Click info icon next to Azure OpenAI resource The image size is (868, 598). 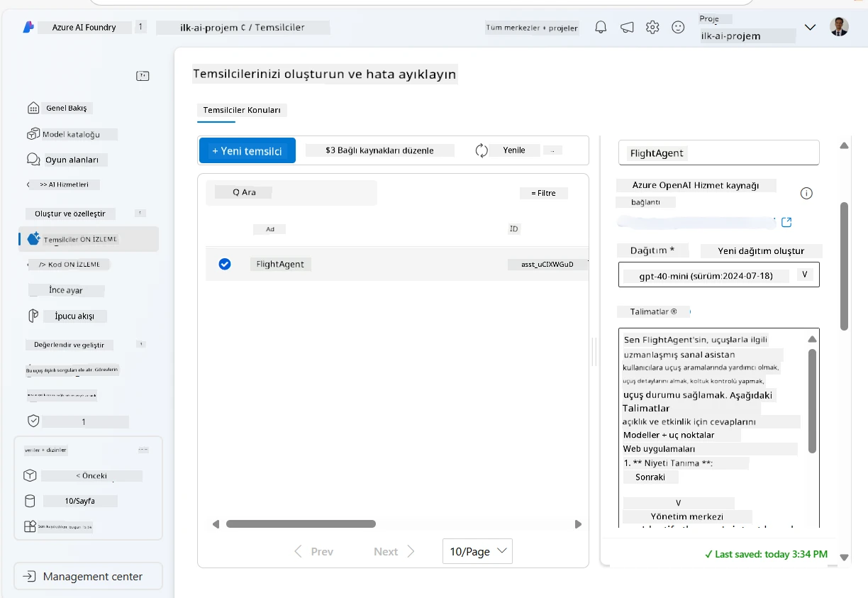(806, 193)
